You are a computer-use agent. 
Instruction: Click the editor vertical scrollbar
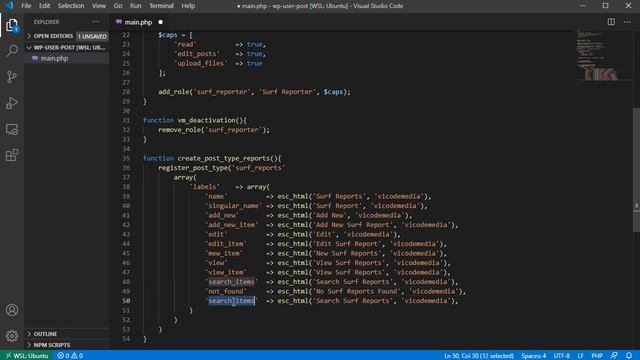pyautogui.click(x=636, y=170)
